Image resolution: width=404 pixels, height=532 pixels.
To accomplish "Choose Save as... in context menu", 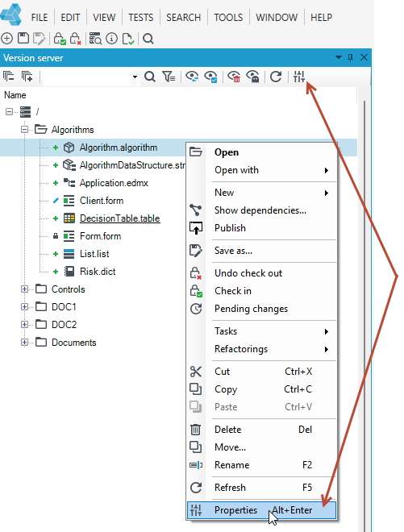I will 261,251.
